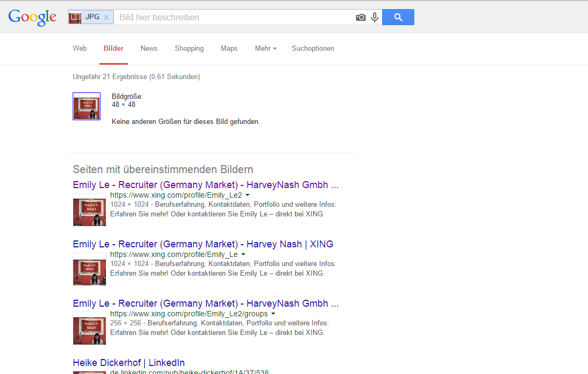
Task: Remove the JPG image chip
Action: (x=106, y=17)
